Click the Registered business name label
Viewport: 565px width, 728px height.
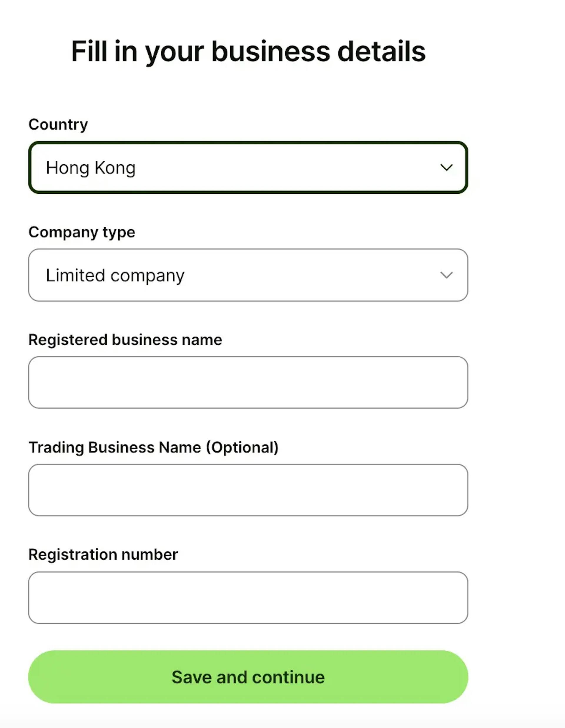pos(126,339)
